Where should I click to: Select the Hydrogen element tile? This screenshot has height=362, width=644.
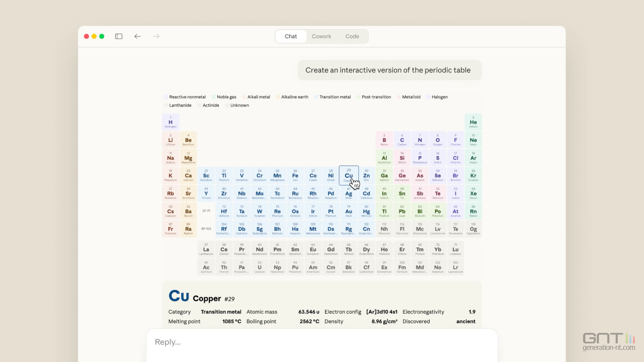coord(171,122)
